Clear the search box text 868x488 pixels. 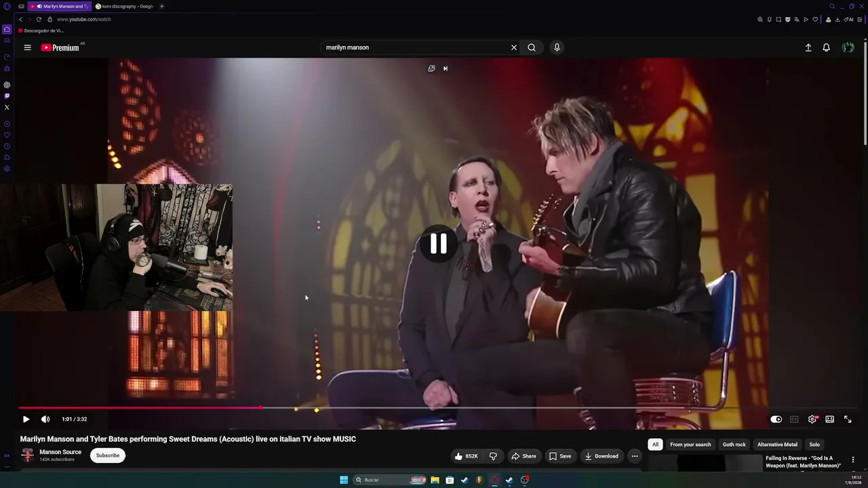point(514,47)
